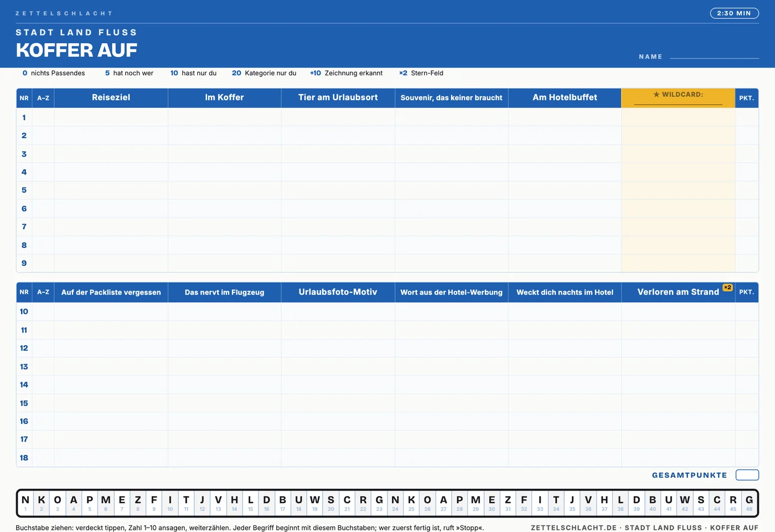Tap letter C numbered 21 in strip
This screenshot has height=532, width=775.
(347, 503)
